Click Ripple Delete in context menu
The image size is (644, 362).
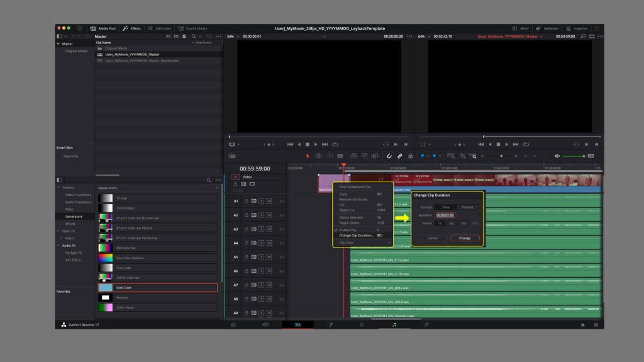coord(349,223)
